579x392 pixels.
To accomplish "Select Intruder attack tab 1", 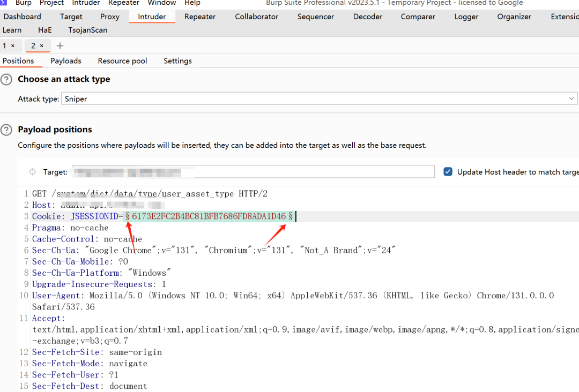I will pos(5,46).
